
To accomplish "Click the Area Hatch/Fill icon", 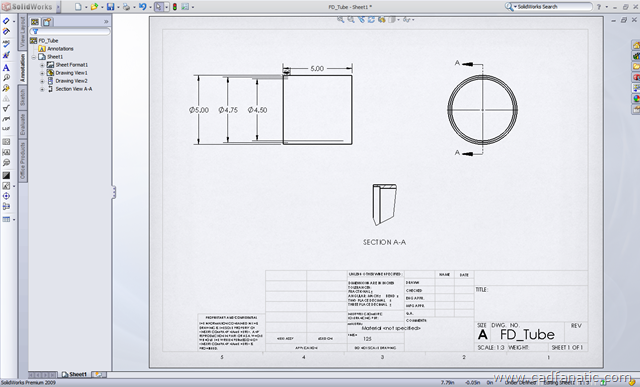I will pyautogui.click(x=6, y=176).
